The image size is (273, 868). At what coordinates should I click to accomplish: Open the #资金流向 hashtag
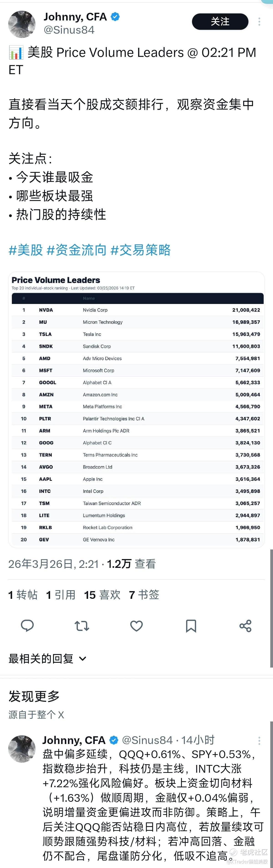pos(76,250)
